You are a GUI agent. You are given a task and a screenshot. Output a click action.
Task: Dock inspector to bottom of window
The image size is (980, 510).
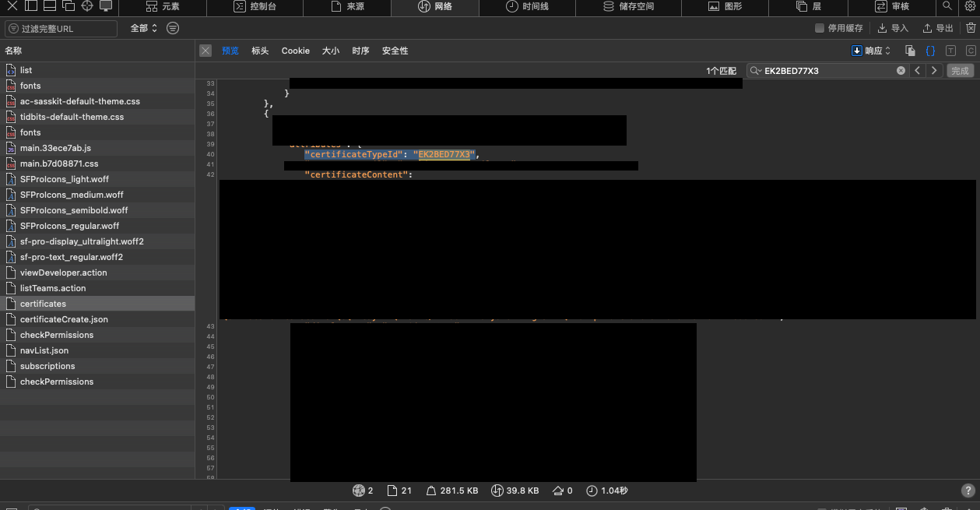pyautogui.click(x=49, y=6)
